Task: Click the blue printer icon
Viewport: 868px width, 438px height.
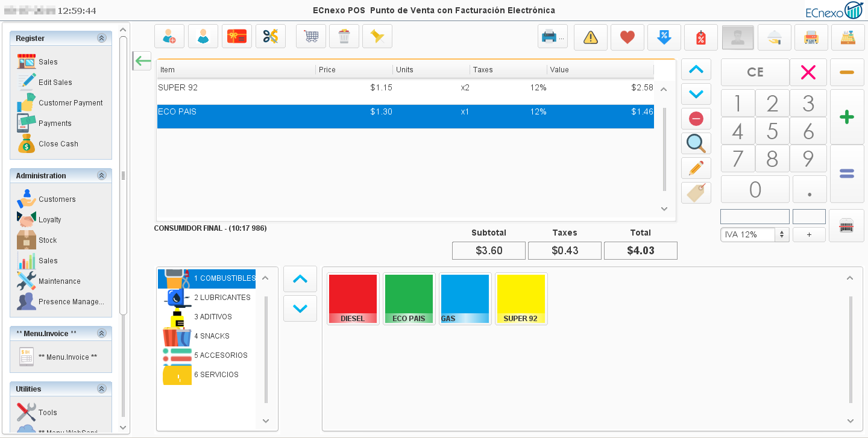Action: (x=553, y=37)
